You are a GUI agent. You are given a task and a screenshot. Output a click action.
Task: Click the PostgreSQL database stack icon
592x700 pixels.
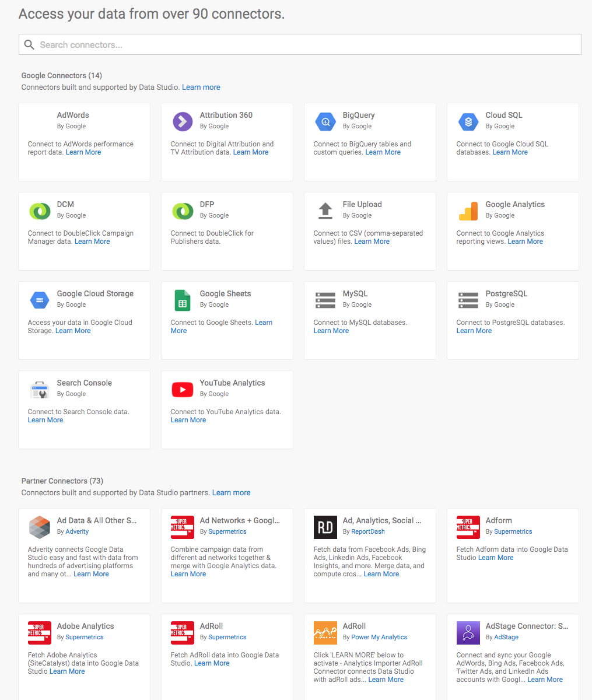pos(468,300)
